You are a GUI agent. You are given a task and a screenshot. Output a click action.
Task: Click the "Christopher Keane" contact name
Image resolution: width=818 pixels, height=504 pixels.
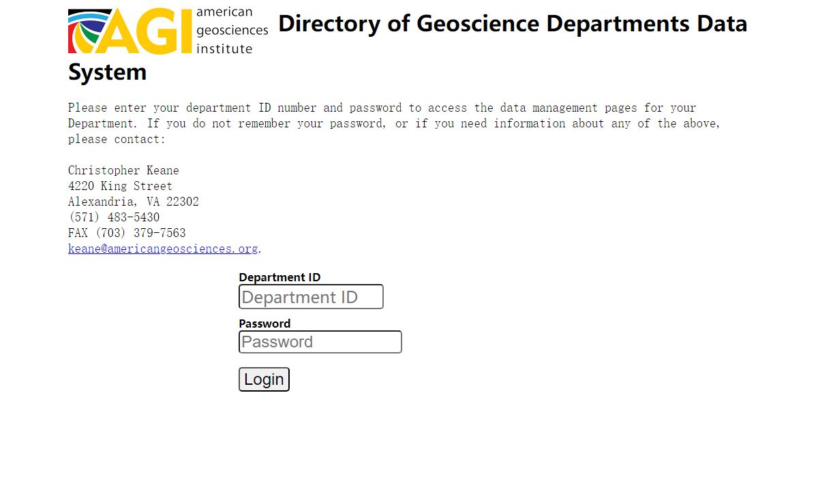(x=123, y=170)
